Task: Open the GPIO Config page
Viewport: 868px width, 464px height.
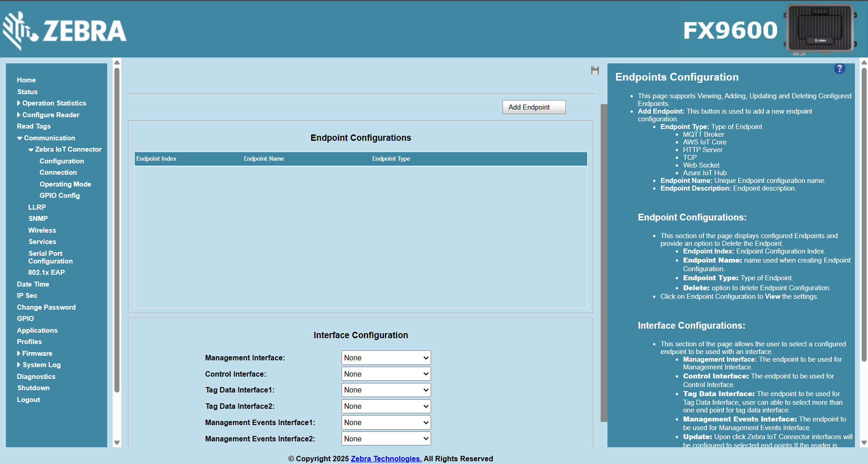Action: [x=60, y=196]
